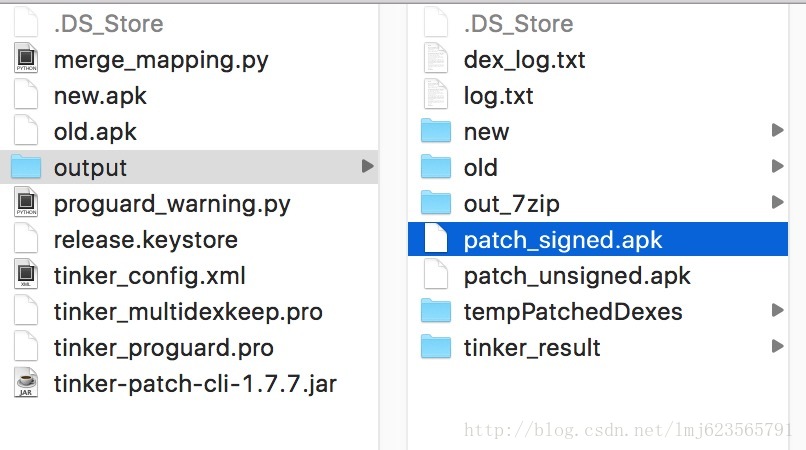
Task: Select the patch_unsigned.apk file name
Action: [x=577, y=276]
